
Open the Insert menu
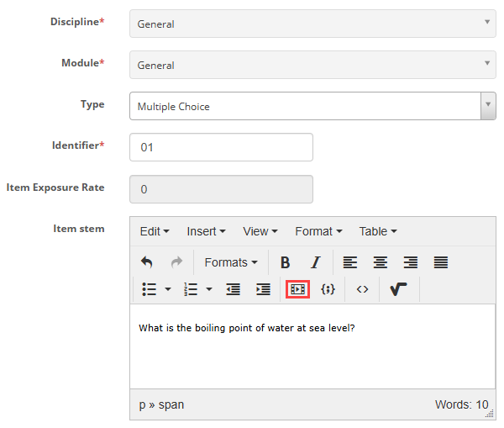pyautogui.click(x=206, y=231)
